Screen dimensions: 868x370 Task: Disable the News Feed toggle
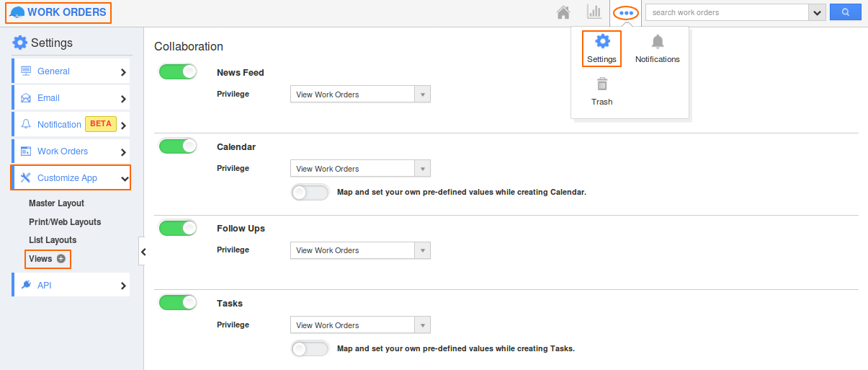(178, 71)
